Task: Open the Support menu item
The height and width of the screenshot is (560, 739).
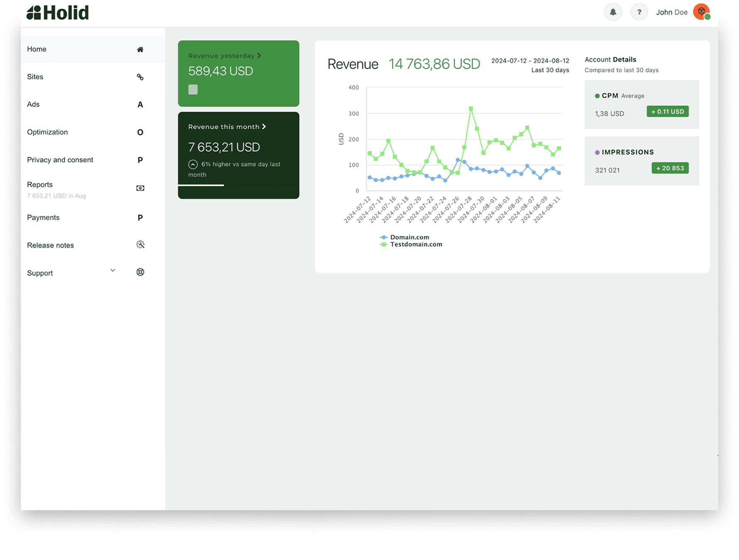Action: [93, 273]
